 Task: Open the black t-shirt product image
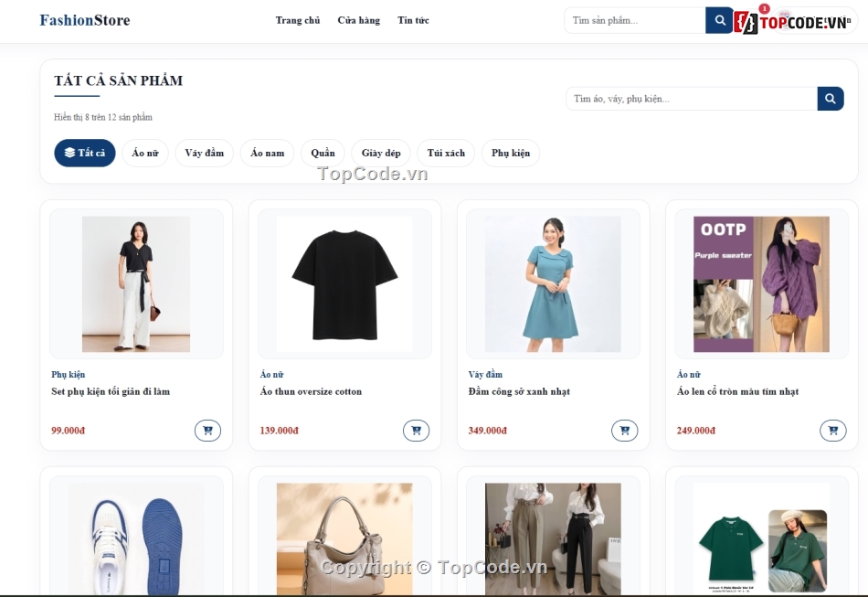point(344,284)
